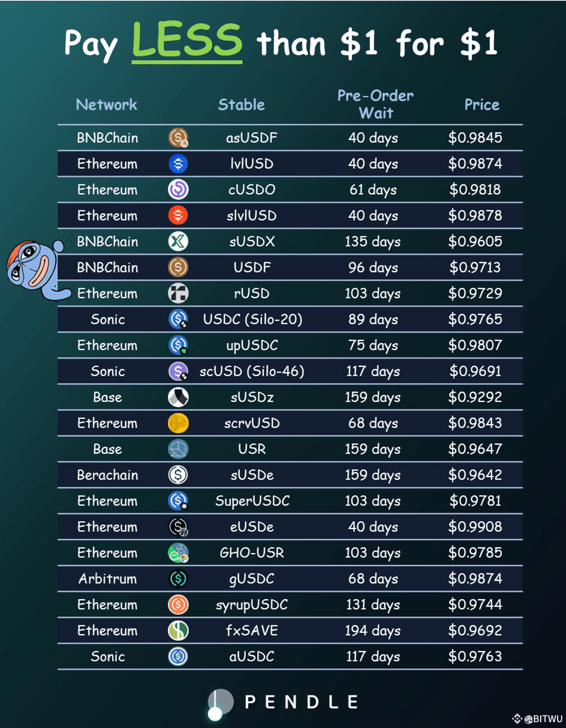Click the Network column header
The height and width of the screenshot is (728, 566).
pos(106,104)
